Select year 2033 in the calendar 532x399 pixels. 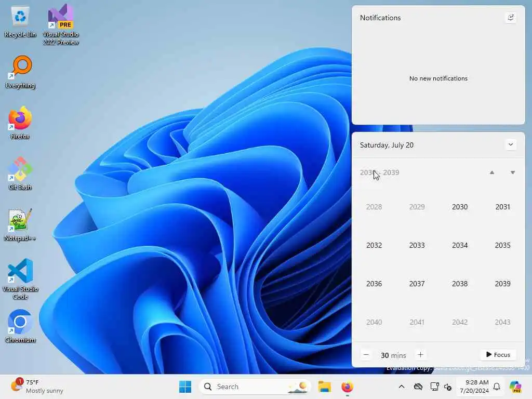click(417, 245)
